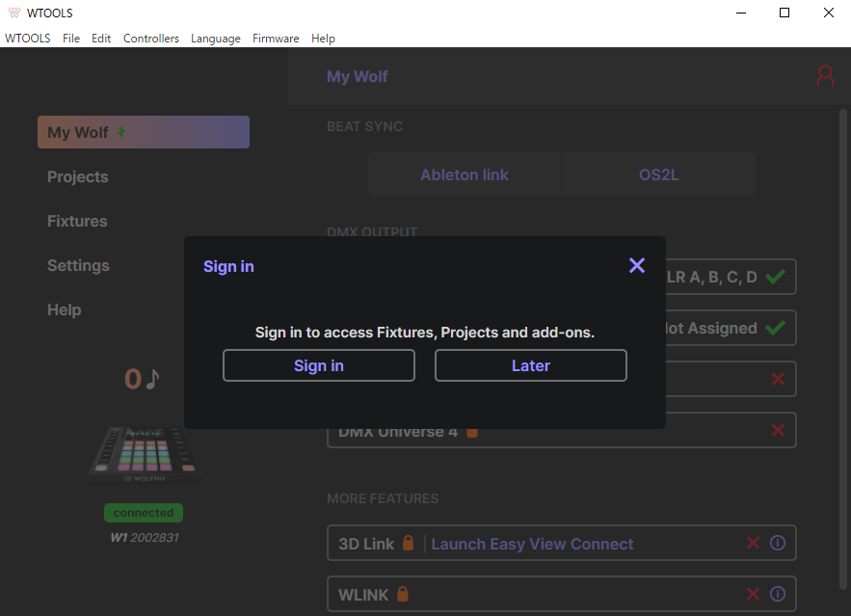The width and height of the screenshot is (851, 616).
Task: Select the Ableton link beat sync option
Action: (464, 175)
